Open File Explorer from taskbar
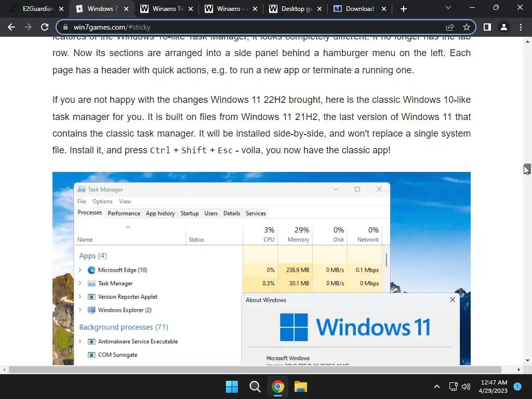 (x=301, y=387)
